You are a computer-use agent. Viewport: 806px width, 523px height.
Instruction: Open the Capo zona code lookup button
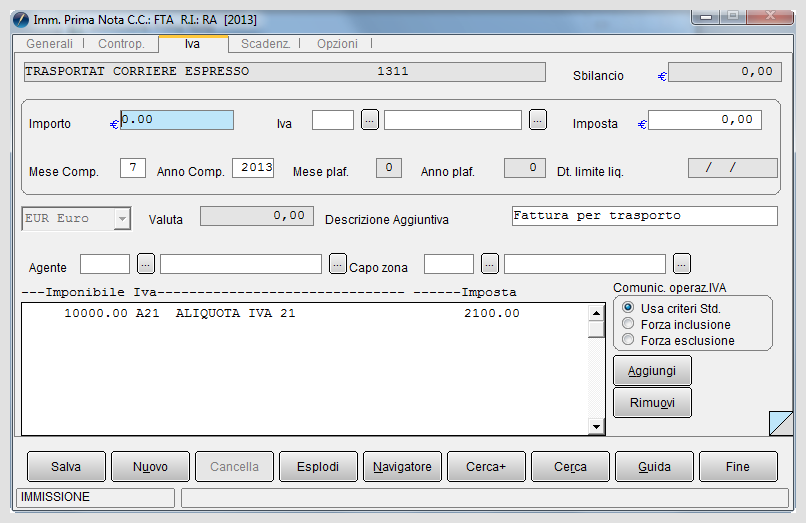click(489, 264)
